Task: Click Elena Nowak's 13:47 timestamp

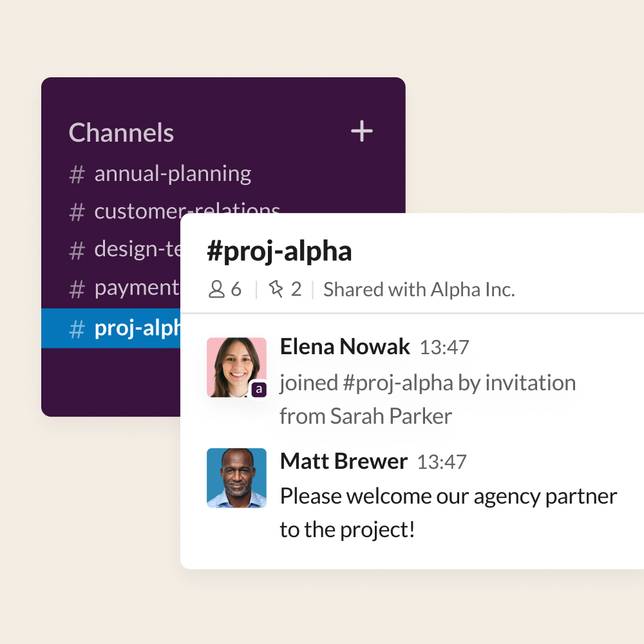Action: point(444,348)
